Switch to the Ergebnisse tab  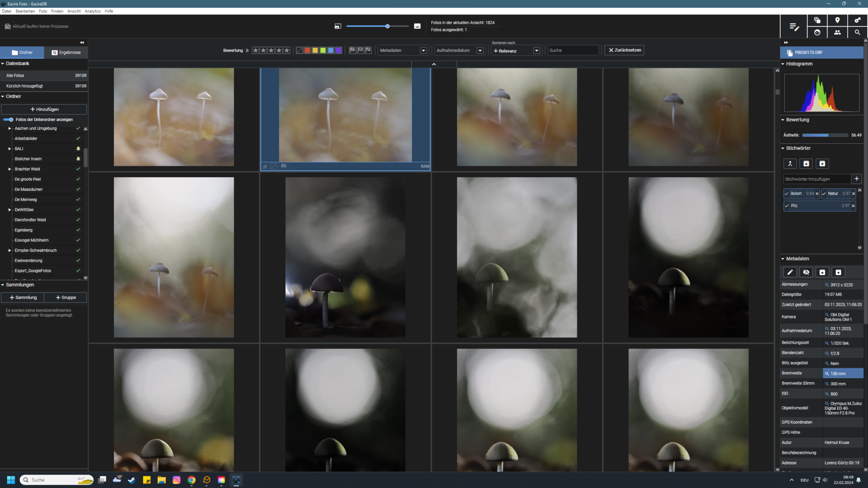coord(66,52)
